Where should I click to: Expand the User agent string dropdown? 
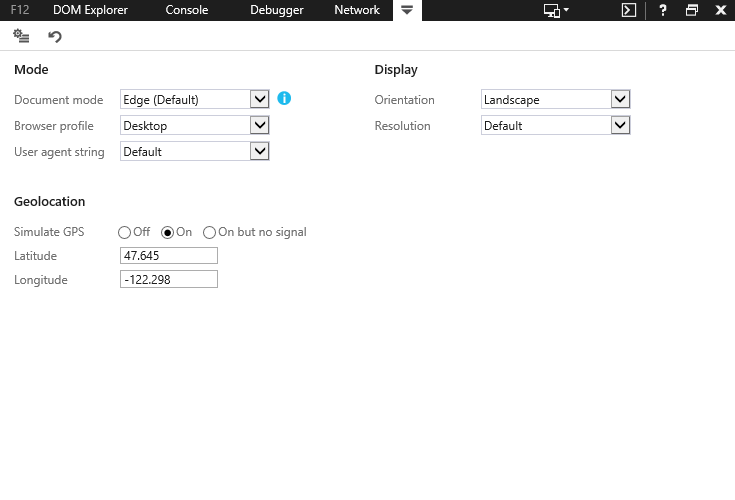tap(260, 151)
